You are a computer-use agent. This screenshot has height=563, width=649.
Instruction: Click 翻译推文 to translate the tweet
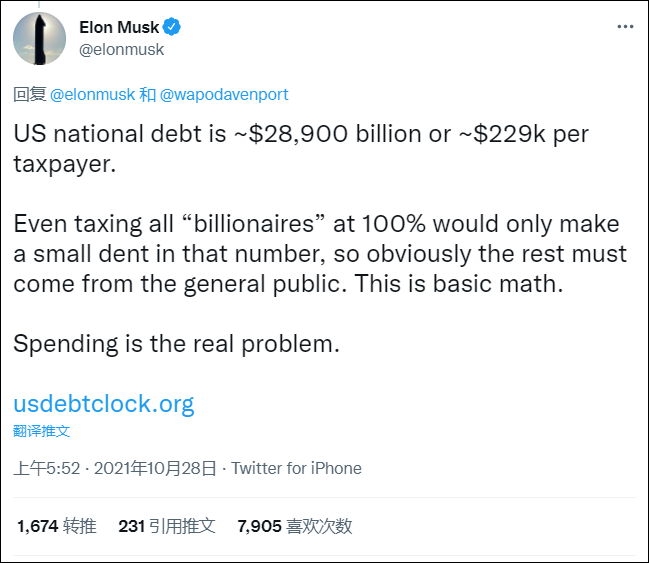[x=42, y=431]
